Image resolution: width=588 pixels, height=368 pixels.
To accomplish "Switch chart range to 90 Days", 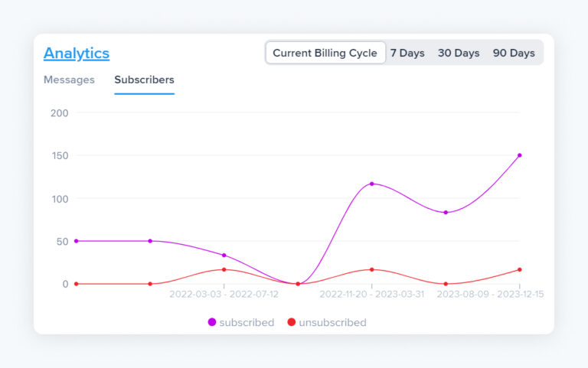I will [514, 53].
